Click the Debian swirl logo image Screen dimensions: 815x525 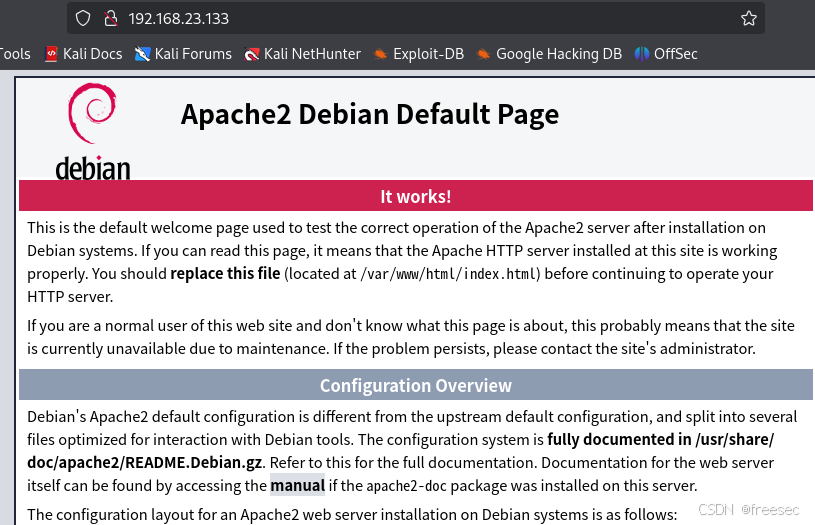[x=93, y=131]
